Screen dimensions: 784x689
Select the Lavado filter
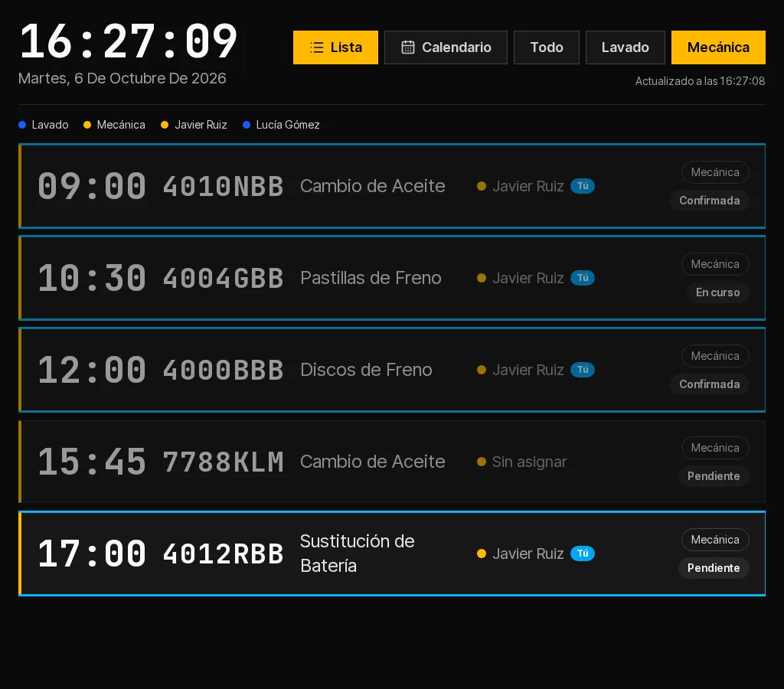(625, 47)
